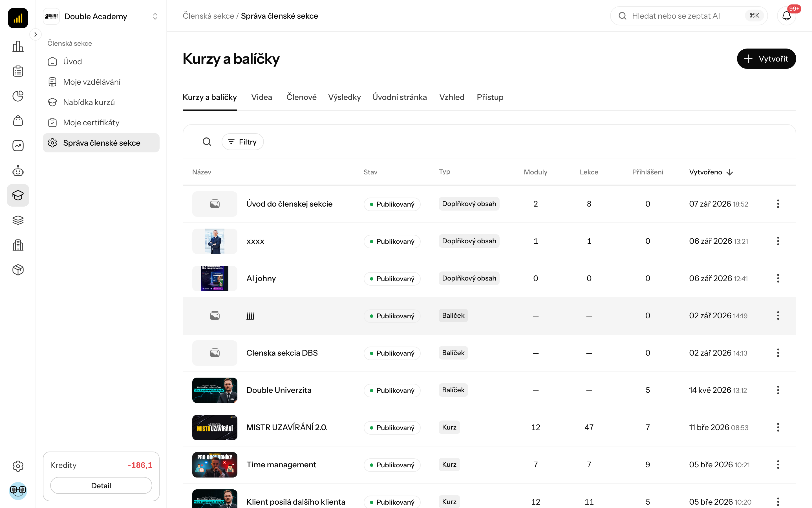Open Nabídka kurzů in the side menu
The height and width of the screenshot is (508, 812).
(x=101, y=102)
